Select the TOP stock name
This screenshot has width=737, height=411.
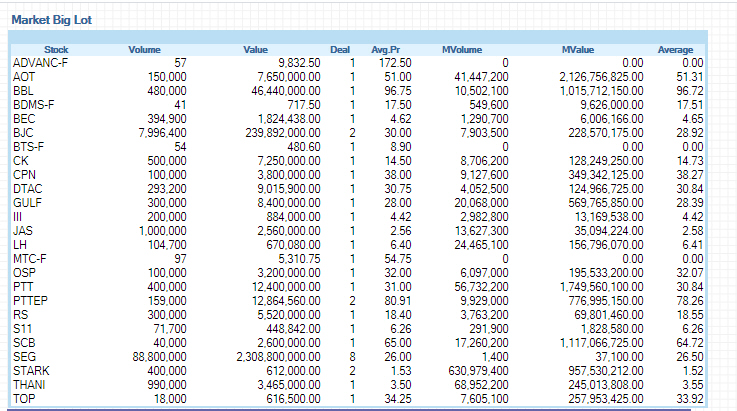click(24, 399)
